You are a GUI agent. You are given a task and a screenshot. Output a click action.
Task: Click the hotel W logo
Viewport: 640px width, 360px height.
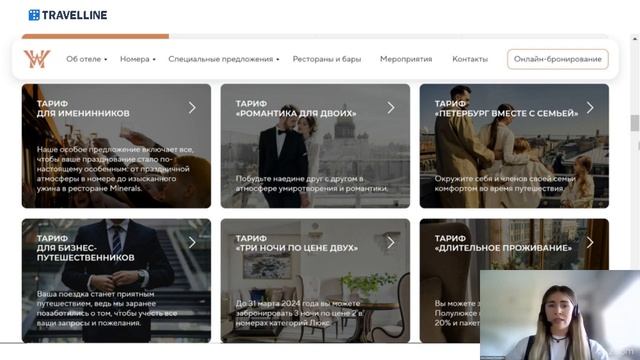click(37, 59)
